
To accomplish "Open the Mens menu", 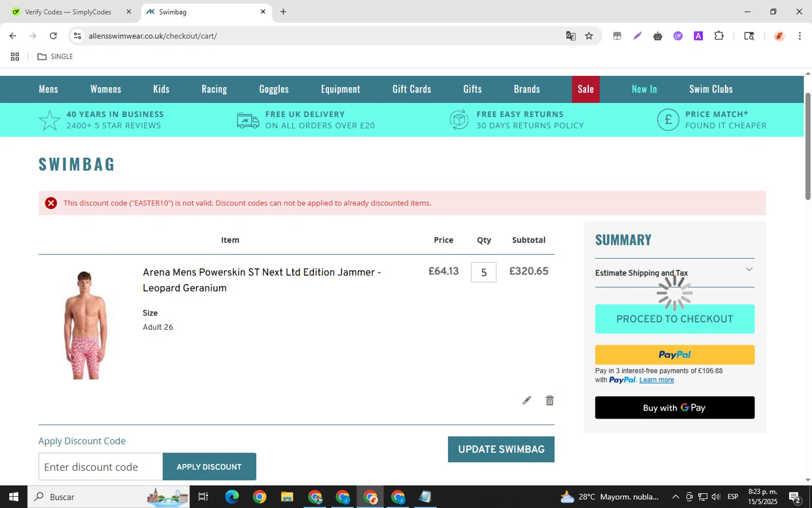I will pyautogui.click(x=48, y=89).
